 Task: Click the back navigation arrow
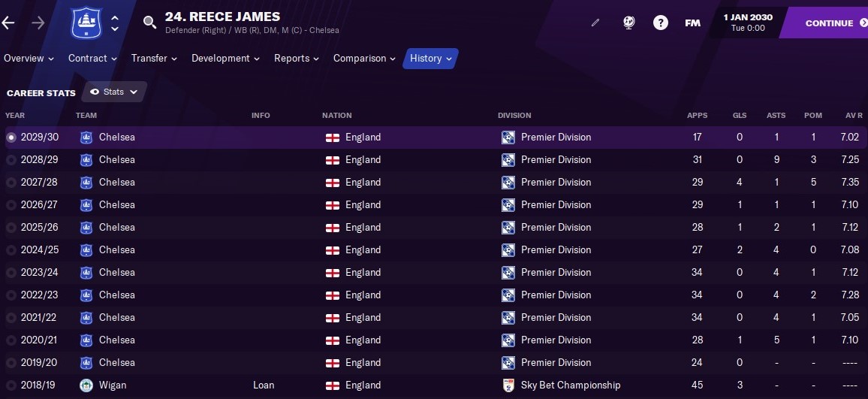tap(8, 23)
